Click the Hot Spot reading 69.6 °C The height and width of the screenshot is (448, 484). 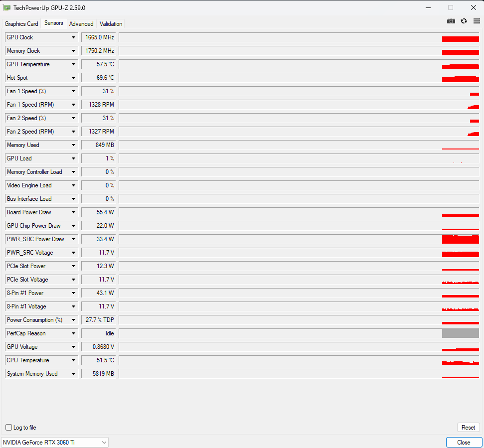99,78
